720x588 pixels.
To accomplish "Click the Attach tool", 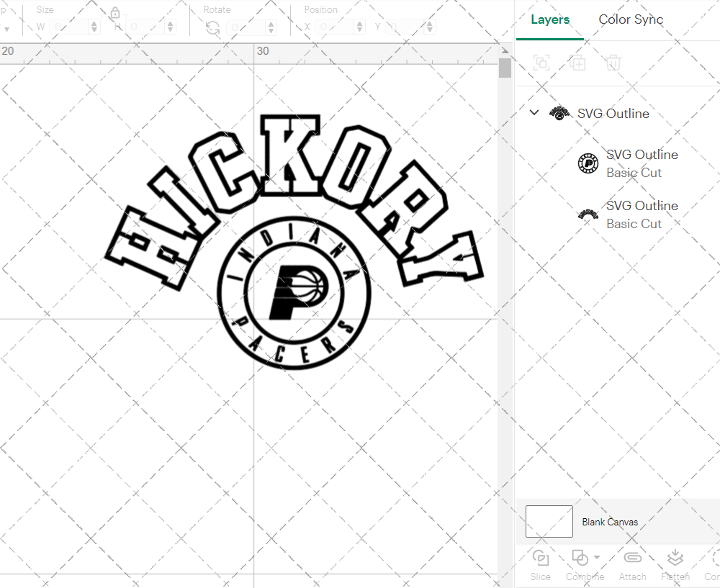I will point(632,564).
